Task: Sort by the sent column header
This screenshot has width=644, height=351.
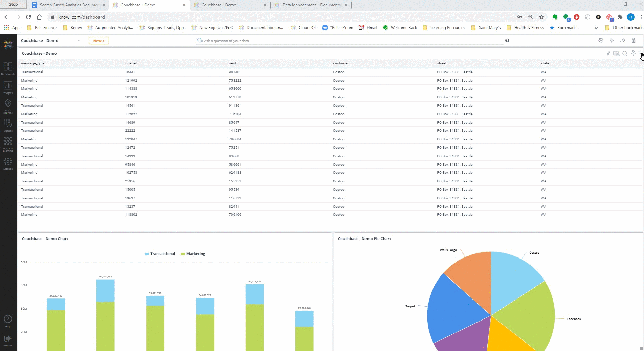Action: [x=232, y=63]
